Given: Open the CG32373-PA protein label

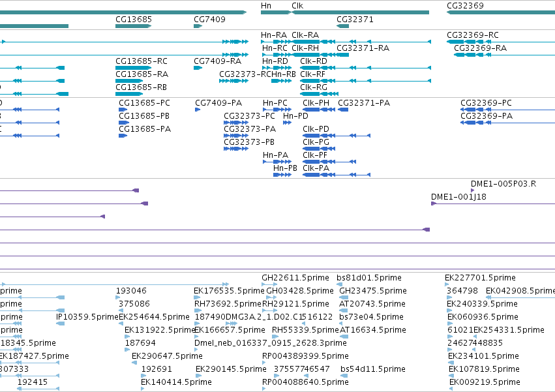Looking at the screenshot, I should [250, 129].
